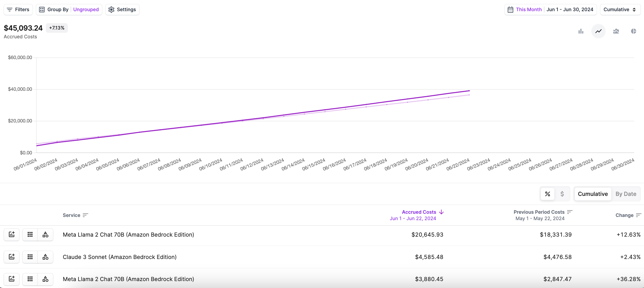Screen dimensions: 644x288
Task: Enable dollar value display in the table
Action: click(x=562, y=194)
